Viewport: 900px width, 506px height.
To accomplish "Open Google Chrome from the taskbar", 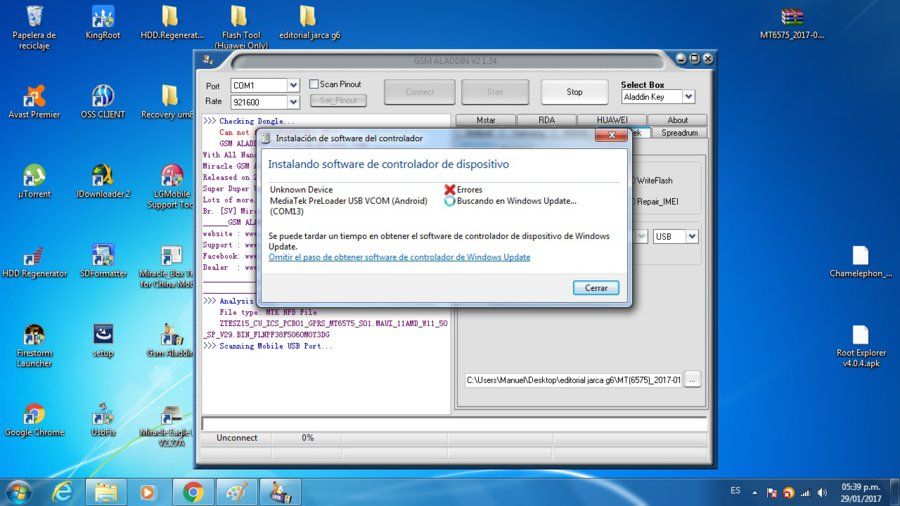I will click(x=193, y=492).
